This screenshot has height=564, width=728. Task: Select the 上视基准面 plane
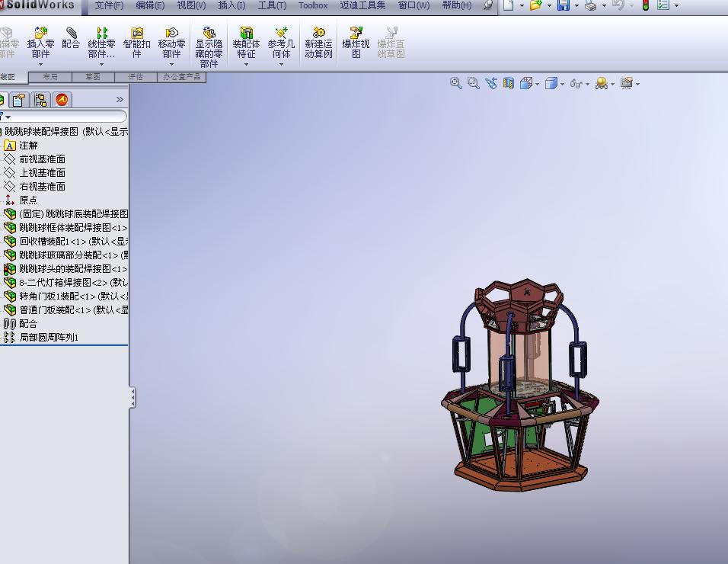(x=42, y=173)
